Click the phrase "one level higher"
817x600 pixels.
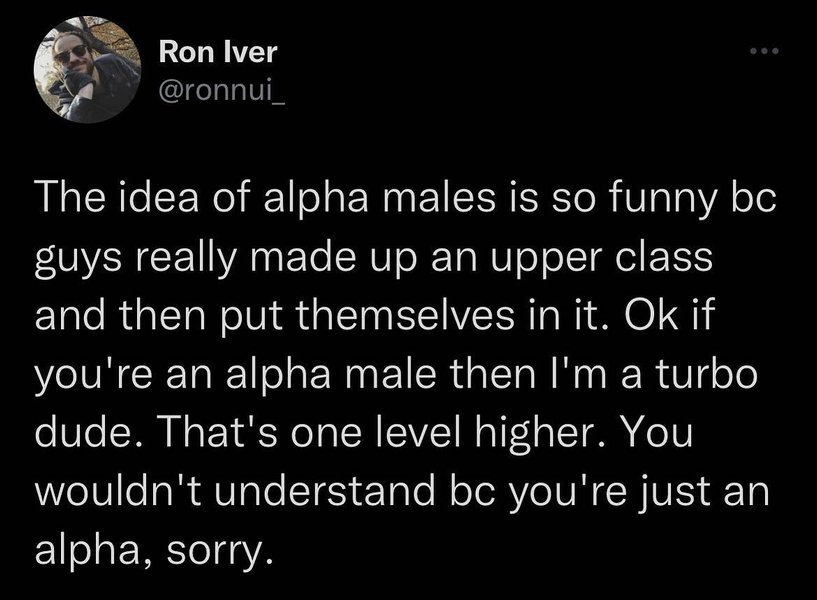tap(422, 436)
